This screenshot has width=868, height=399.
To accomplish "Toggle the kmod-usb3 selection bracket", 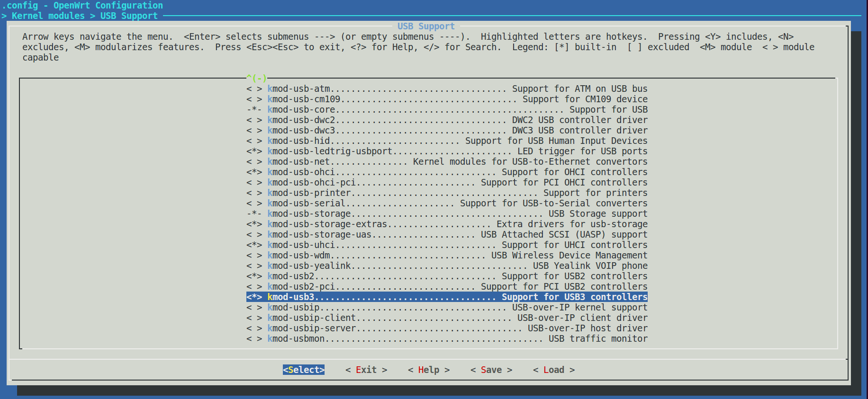I will point(254,297).
